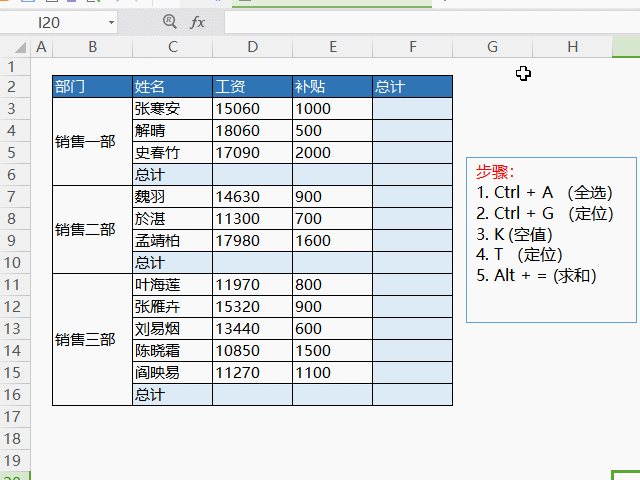The image size is (640, 480).
Task: Click header cell 工资
Action: pos(253,87)
